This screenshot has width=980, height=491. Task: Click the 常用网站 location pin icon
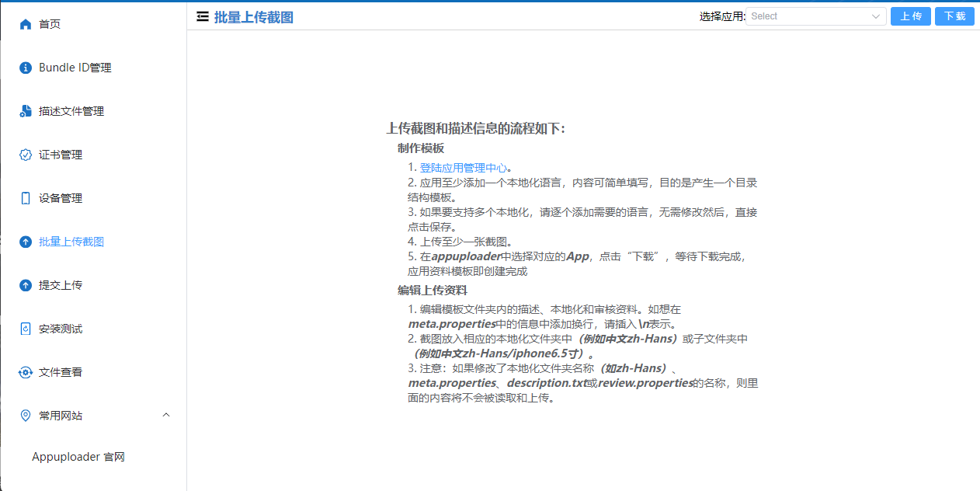24,415
